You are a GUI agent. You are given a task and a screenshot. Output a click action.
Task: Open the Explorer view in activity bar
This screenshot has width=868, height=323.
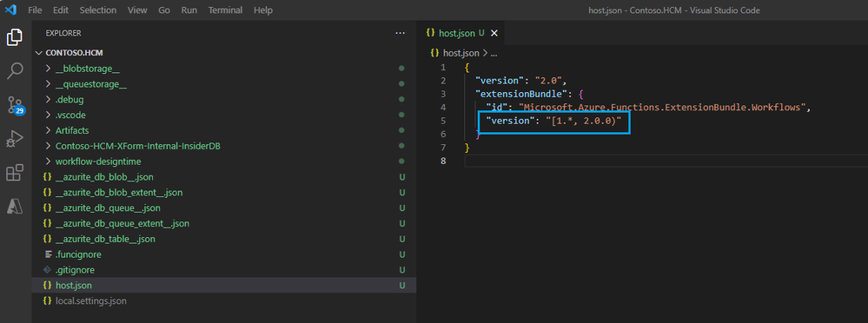pyautogui.click(x=15, y=37)
